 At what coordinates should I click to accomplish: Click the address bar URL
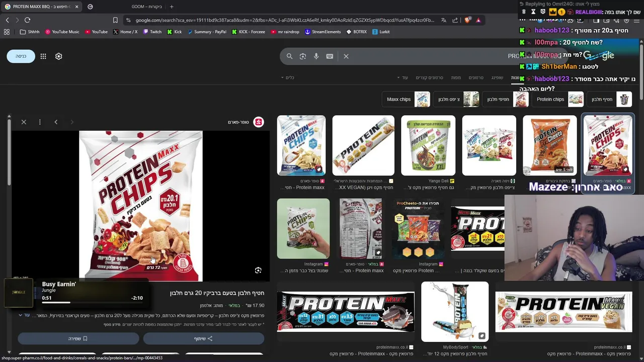point(284,20)
